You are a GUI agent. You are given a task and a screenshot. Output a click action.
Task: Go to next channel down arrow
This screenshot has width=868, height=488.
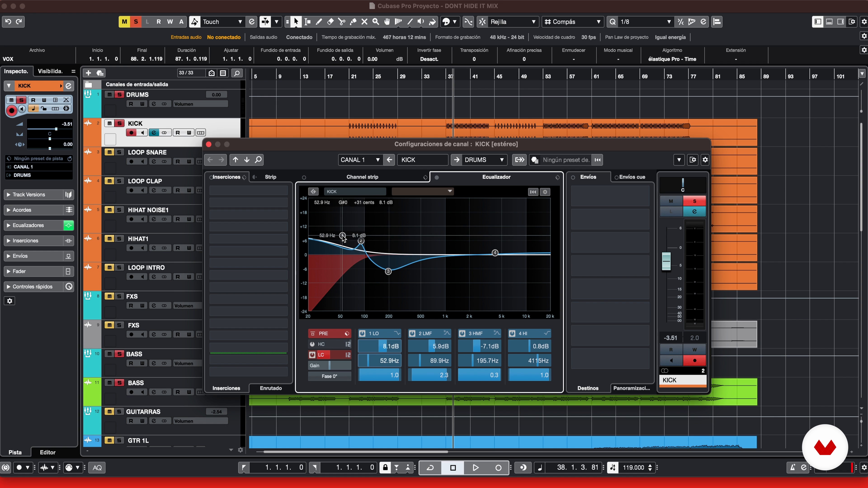coord(247,160)
